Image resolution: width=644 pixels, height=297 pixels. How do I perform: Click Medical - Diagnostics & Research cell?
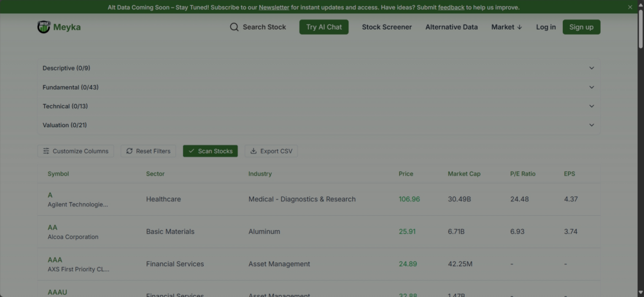pos(302,199)
